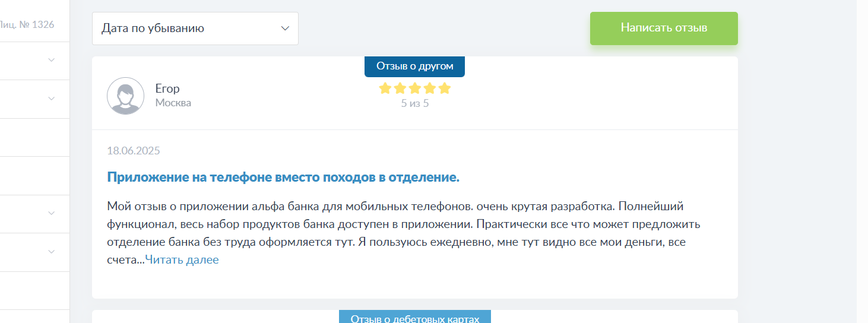The image size is (868, 323).
Task: Click the five-star rating icons
Action: pyautogui.click(x=414, y=88)
